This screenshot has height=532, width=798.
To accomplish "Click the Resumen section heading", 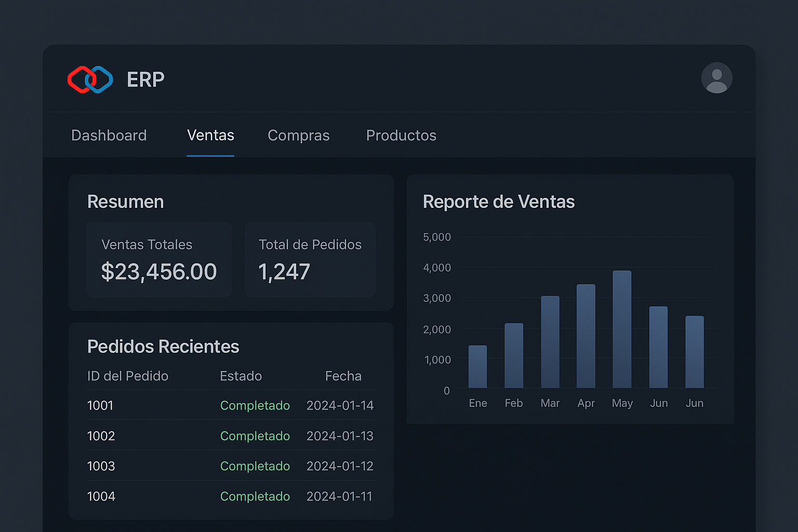I will point(125,202).
